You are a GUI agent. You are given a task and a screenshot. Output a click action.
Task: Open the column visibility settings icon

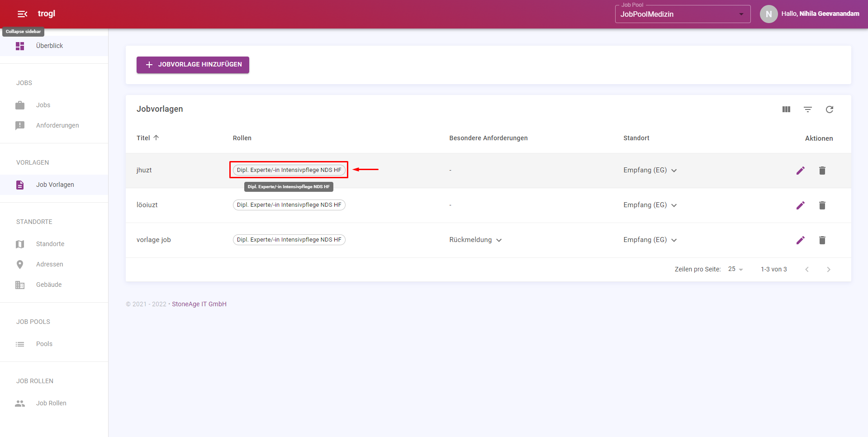click(786, 109)
